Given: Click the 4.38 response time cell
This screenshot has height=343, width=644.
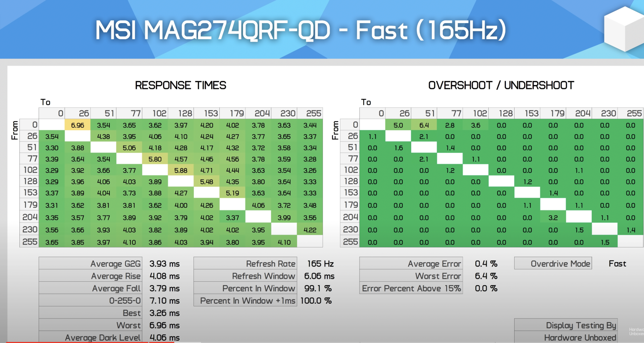Looking at the screenshot, I should point(103,137).
